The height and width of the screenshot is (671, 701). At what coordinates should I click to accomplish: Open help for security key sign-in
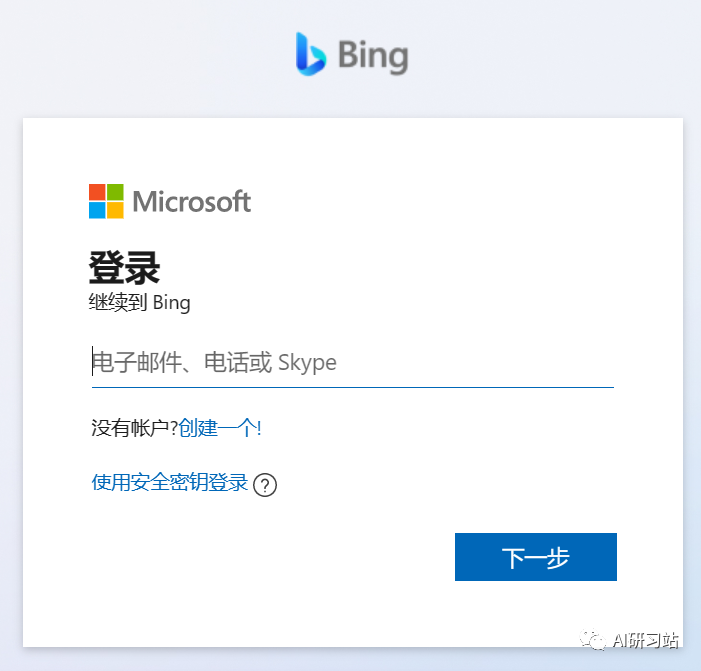[265, 485]
